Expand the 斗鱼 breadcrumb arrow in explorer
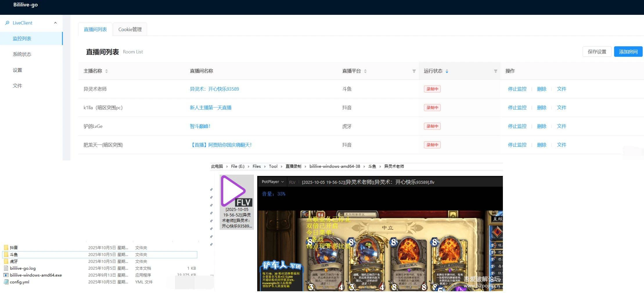 [380, 166]
